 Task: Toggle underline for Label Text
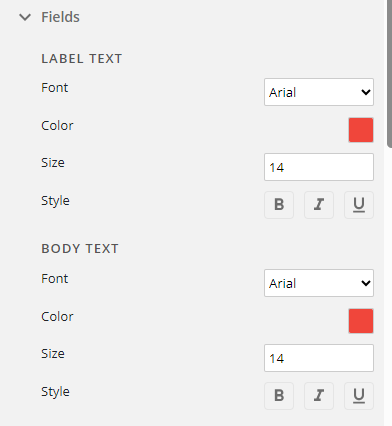pos(359,205)
